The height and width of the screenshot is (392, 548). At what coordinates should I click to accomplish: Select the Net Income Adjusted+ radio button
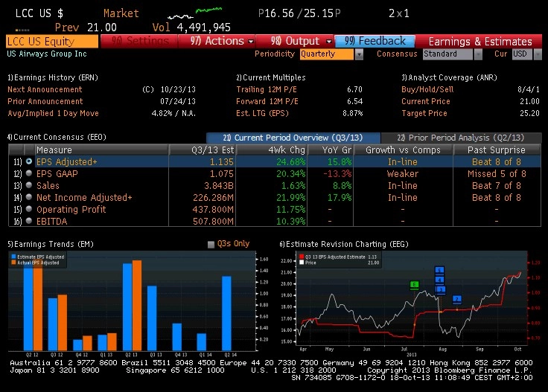pos(29,197)
